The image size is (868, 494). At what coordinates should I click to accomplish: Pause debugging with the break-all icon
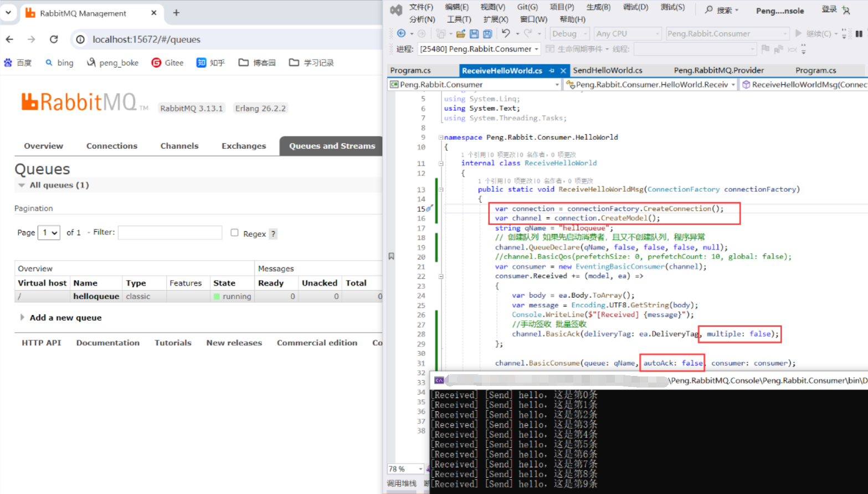click(859, 34)
